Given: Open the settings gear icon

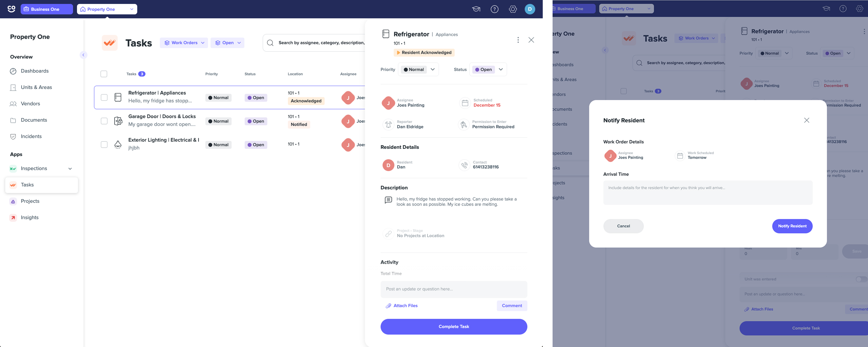Looking at the screenshot, I should pos(513,9).
